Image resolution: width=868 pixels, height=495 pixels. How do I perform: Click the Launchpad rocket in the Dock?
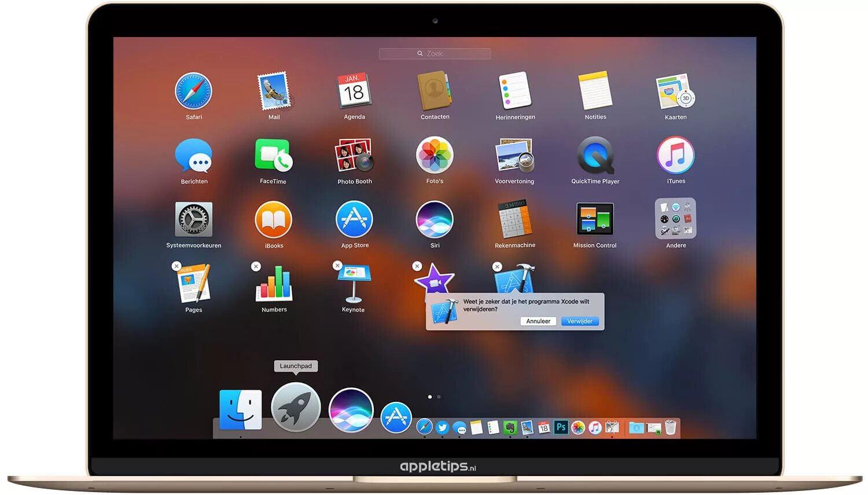click(296, 407)
